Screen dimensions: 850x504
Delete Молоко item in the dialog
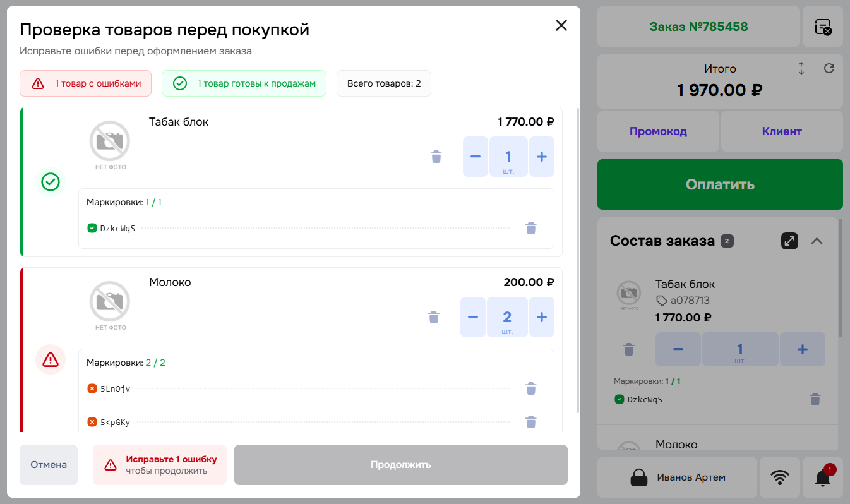tap(433, 317)
